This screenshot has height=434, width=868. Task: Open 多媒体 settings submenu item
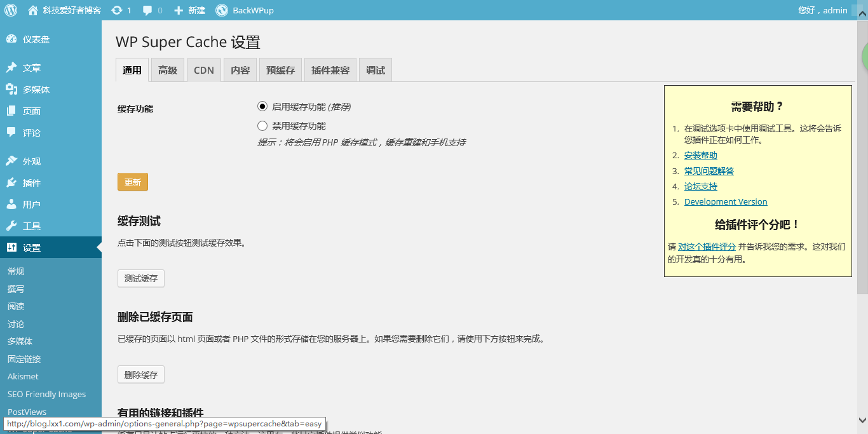tap(20, 341)
